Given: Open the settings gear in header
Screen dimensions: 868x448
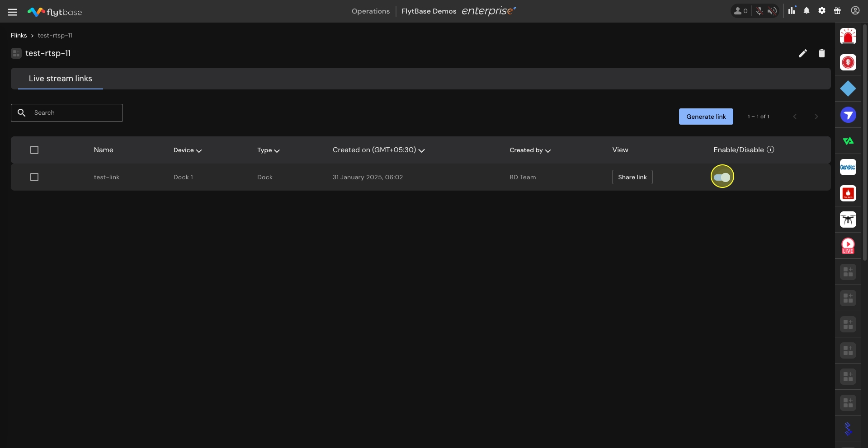Looking at the screenshot, I should (x=822, y=11).
